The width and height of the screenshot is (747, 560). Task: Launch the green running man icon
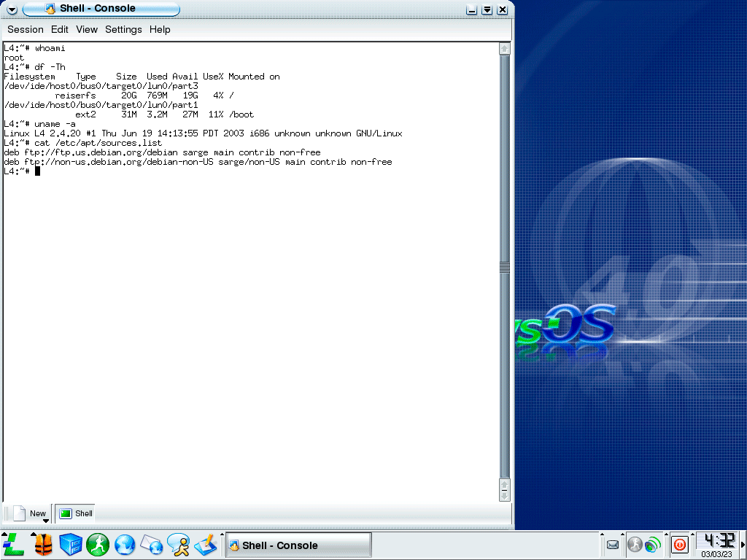click(98, 545)
